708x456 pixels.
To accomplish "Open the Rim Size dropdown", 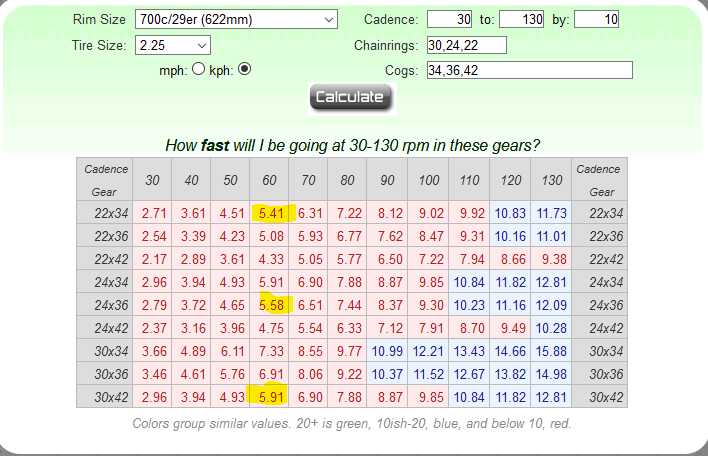I will tap(236, 19).
